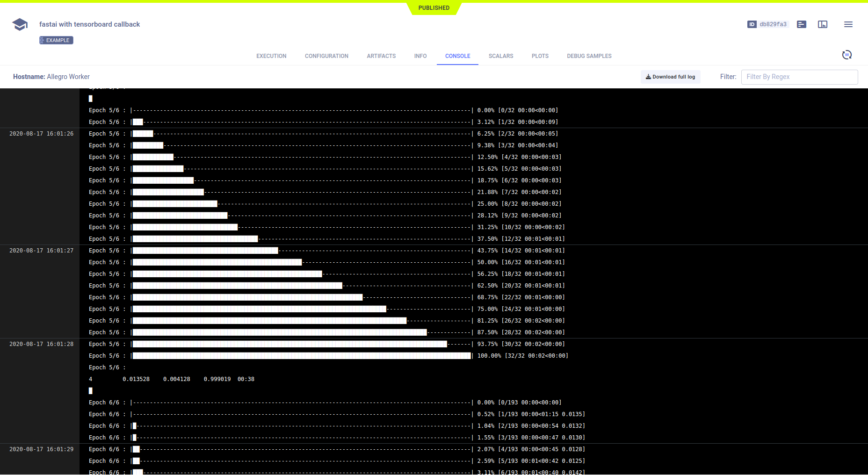This screenshot has height=475, width=868.
Task: Click download icon in Download full log
Action: click(648, 77)
